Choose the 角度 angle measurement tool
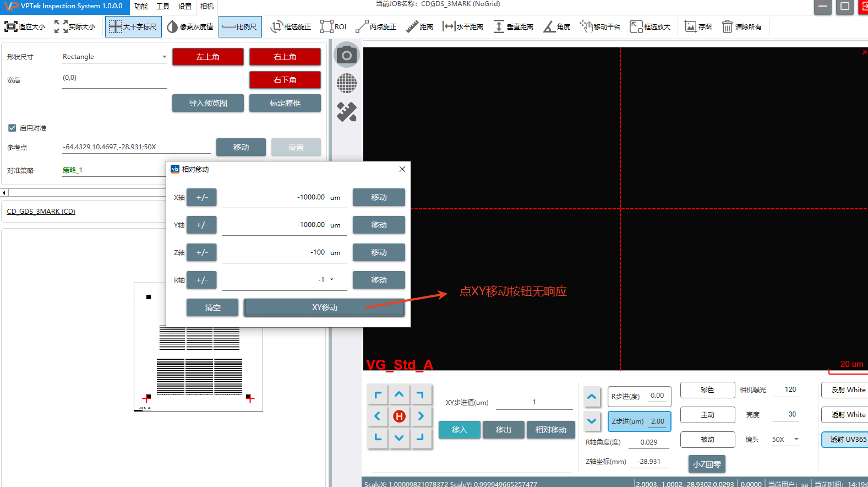The width and height of the screenshot is (868, 487). pos(556,26)
